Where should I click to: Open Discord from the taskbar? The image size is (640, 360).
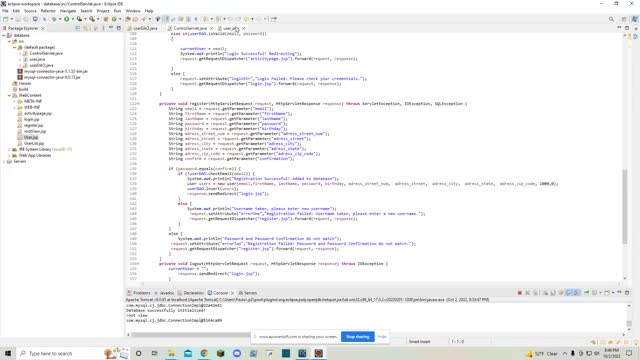tap(237, 353)
